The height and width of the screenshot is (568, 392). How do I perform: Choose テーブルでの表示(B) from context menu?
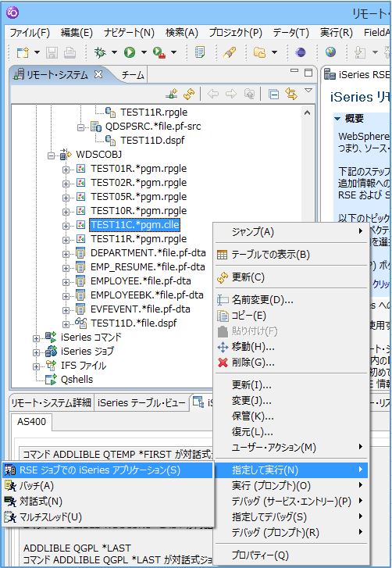click(291, 254)
